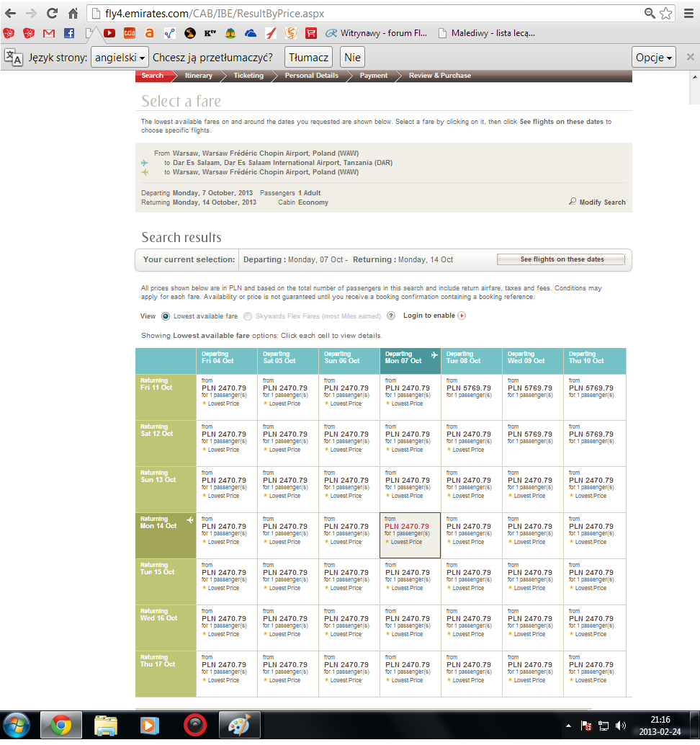
Task: Click the question mark help icon
Action: [391, 316]
